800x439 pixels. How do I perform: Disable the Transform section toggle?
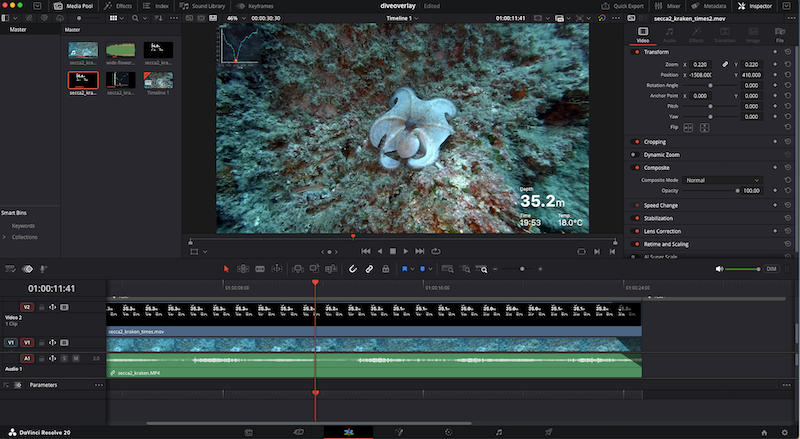(636, 52)
